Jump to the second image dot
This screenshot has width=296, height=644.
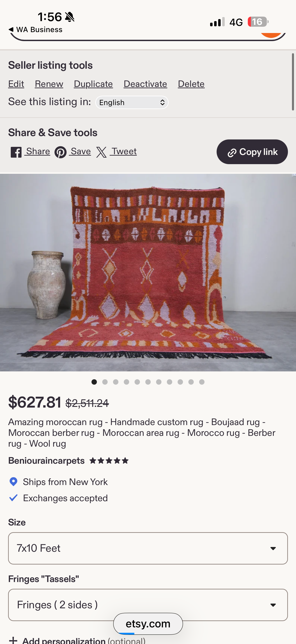[x=105, y=382]
